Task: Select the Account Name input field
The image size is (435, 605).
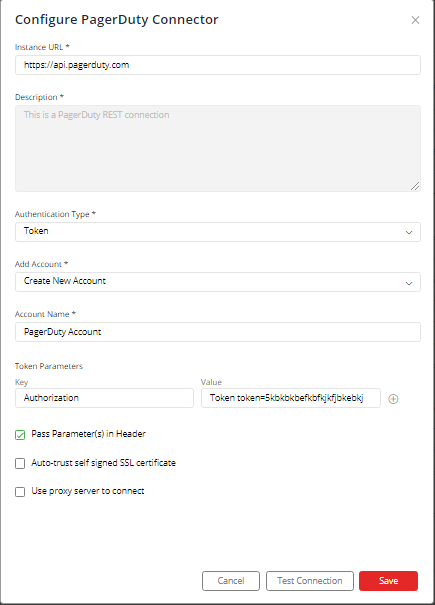Action: coord(218,332)
